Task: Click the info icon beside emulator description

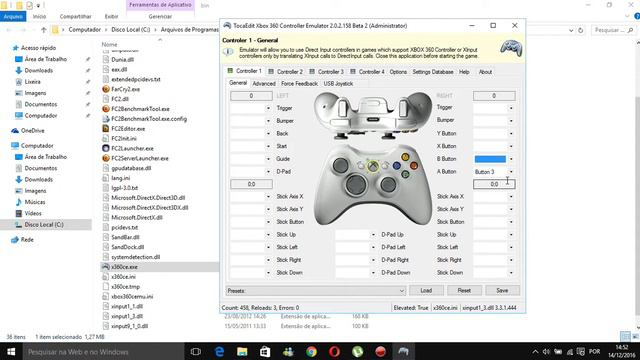Action: click(x=228, y=52)
